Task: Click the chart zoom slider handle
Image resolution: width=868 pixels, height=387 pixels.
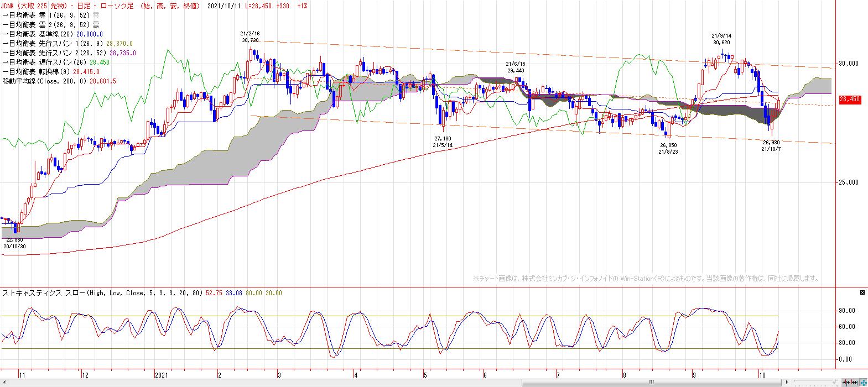Action: (834, 382)
